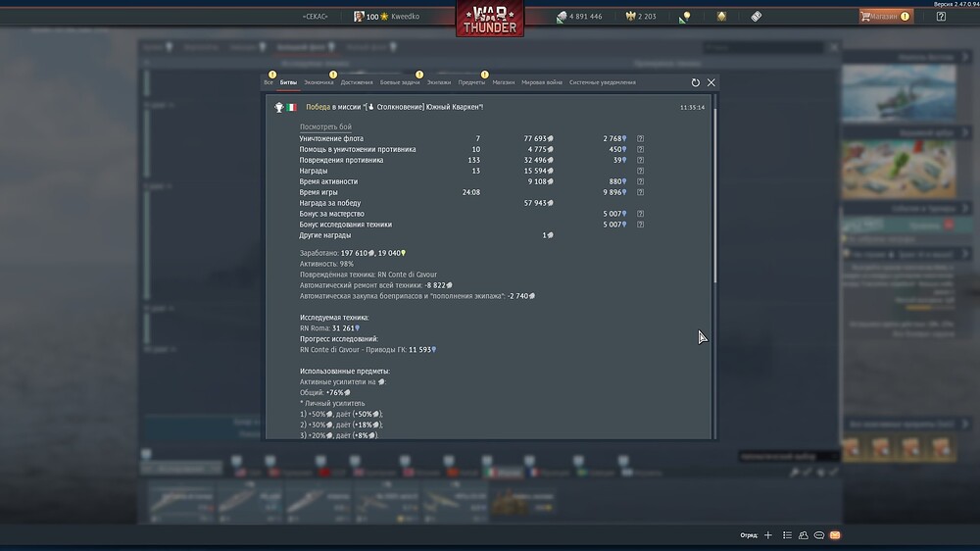This screenshot has width=980, height=551.
Task: Open the Посмотреть бой replay link
Action: click(x=325, y=126)
